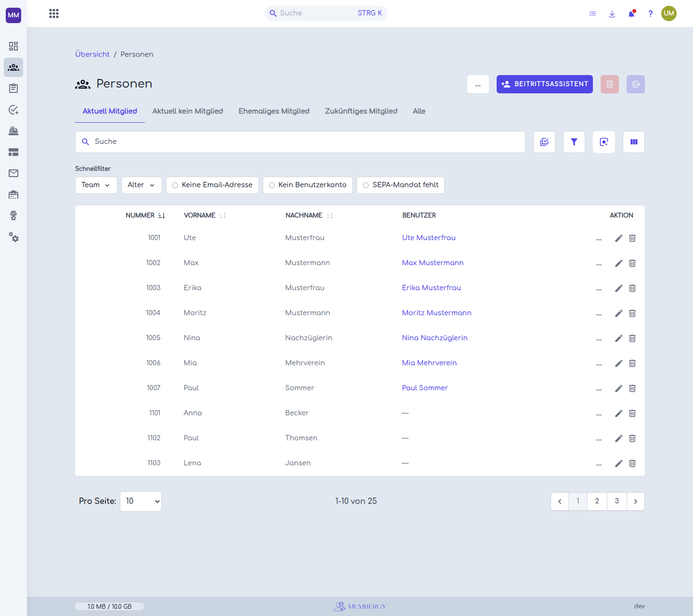Switch to the Ehemaliges Mitglied tab
The height and width of the screenshot is (616, 693).
point(274,111)
